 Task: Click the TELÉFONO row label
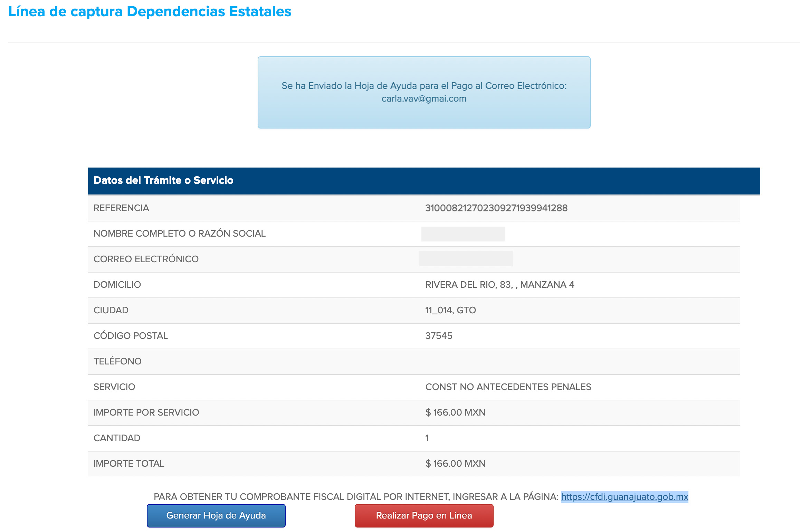coord(117,361)
